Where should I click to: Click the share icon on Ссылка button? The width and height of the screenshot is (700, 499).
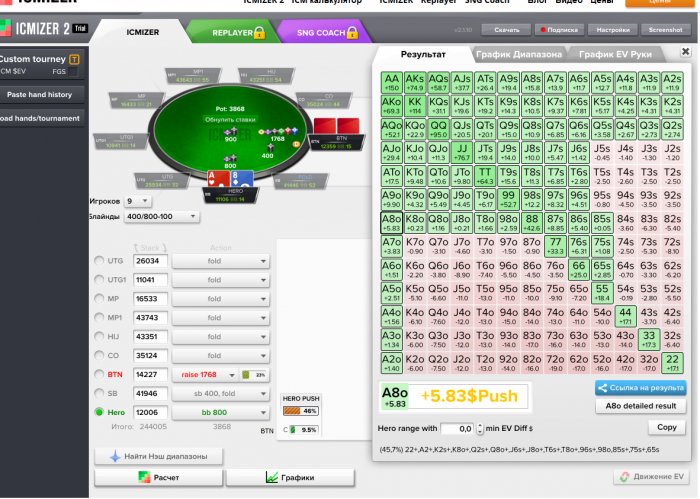(x=602, y=388)
